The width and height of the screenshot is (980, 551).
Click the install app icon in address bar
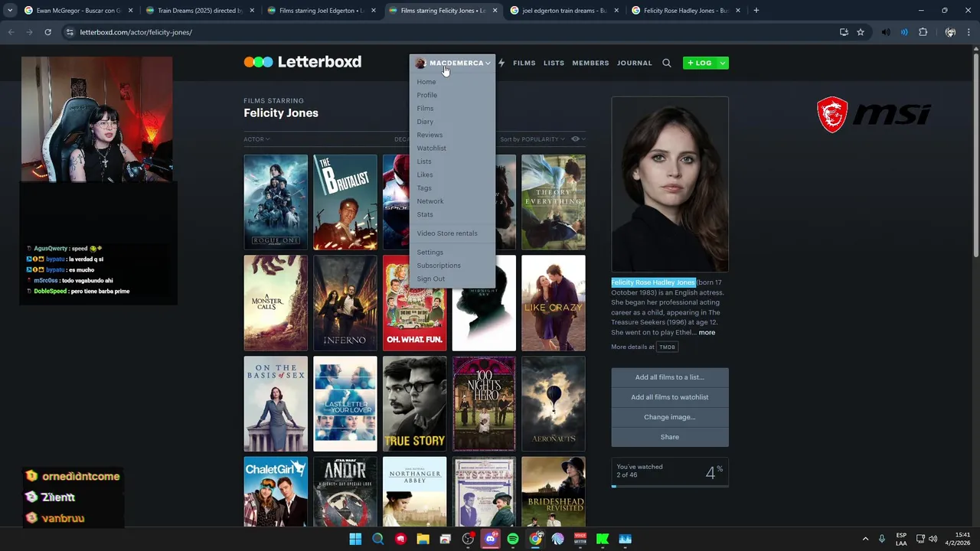point(844,32)
